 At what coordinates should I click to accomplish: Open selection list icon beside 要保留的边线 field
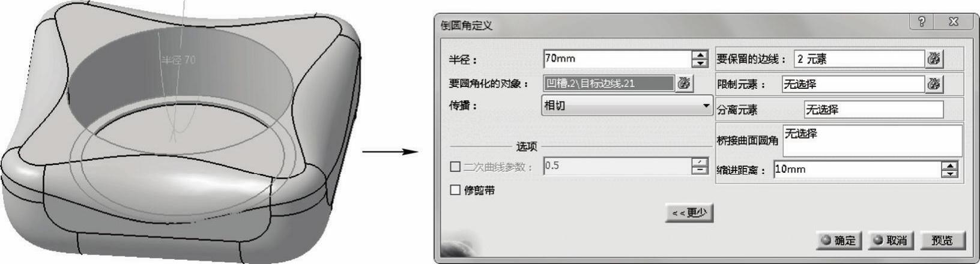point(934,59)
